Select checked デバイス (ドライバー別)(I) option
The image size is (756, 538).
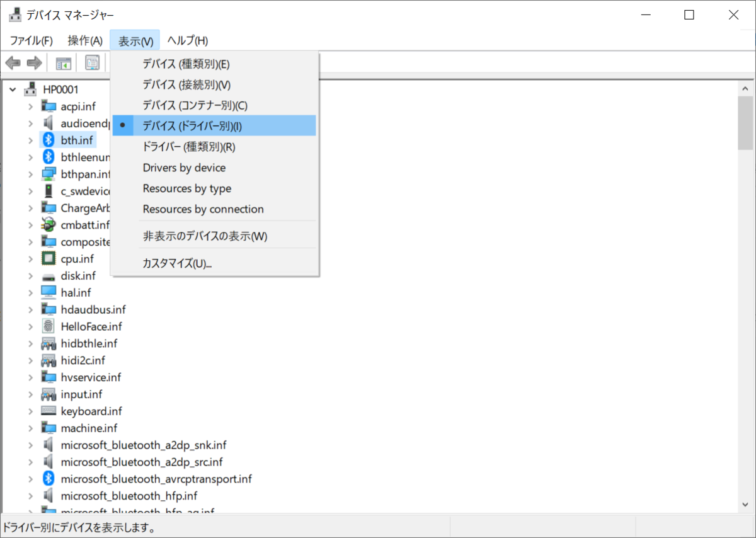coord(214,126)
